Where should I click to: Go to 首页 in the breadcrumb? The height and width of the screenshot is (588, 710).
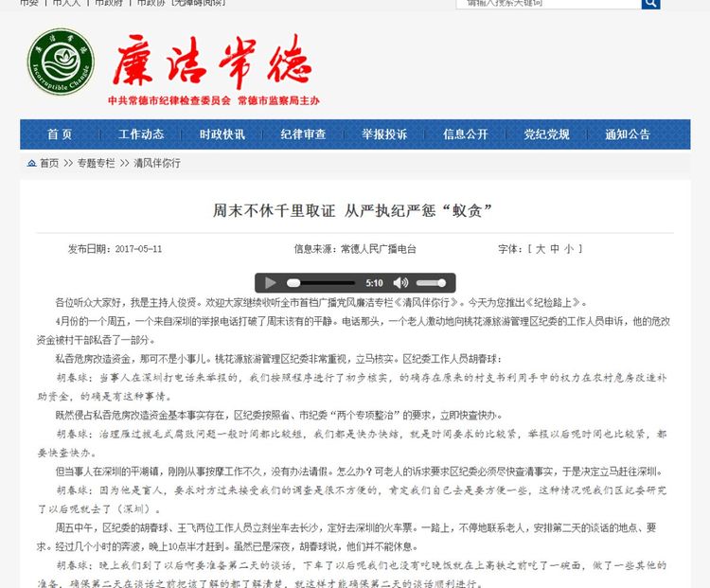tap(49, 163)
